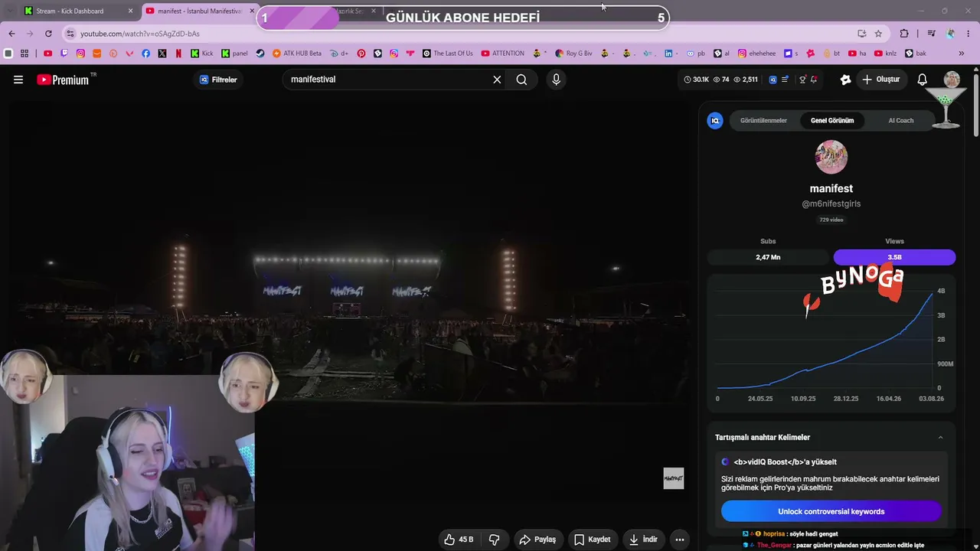Open the Kick bookmark
This screenshot has height=551, width=980.
click(202, 54)
